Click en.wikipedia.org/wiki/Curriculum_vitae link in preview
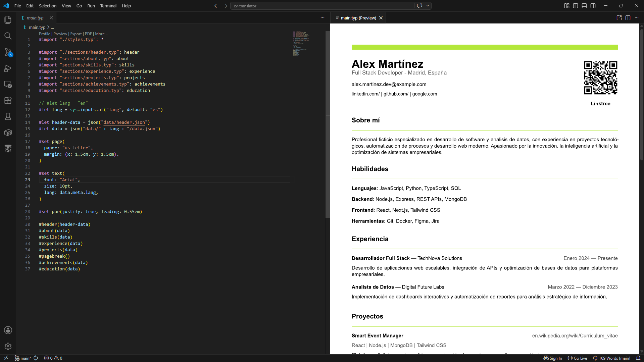This screenshot has height=362, width=644. (x=575, y=336)
